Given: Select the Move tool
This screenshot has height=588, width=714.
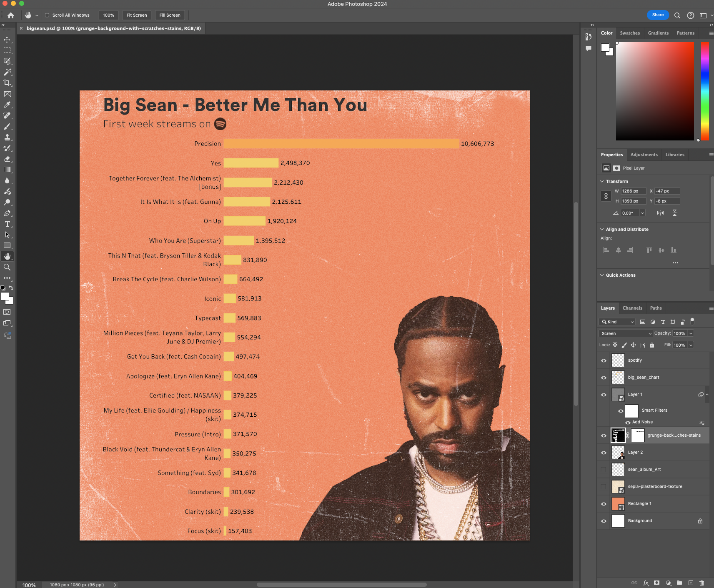Looking at the screenshot, I should (7, 40).
